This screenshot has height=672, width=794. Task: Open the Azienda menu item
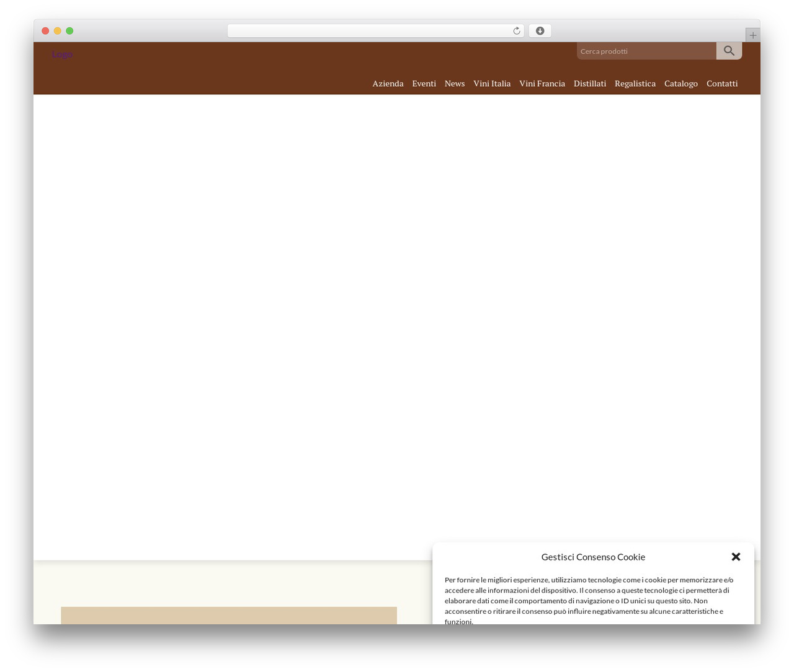(388, 83)
